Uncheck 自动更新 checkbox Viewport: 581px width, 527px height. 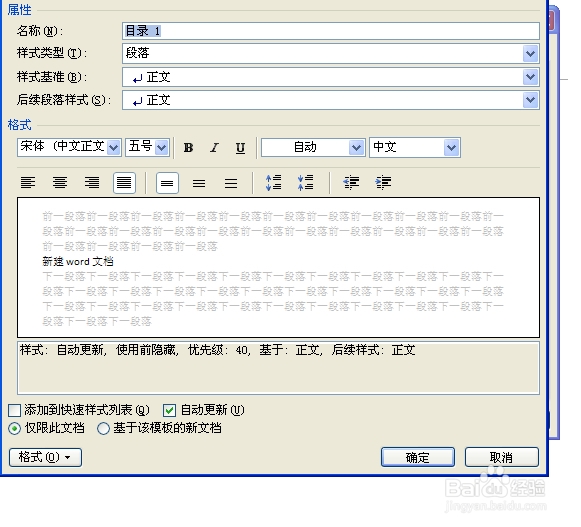tap(169, 410)
